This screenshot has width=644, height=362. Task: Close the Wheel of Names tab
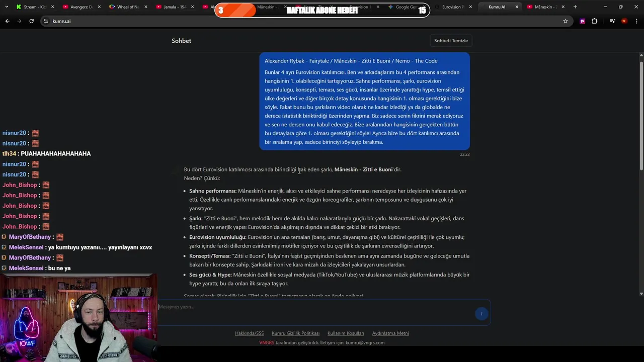point(145,7)
